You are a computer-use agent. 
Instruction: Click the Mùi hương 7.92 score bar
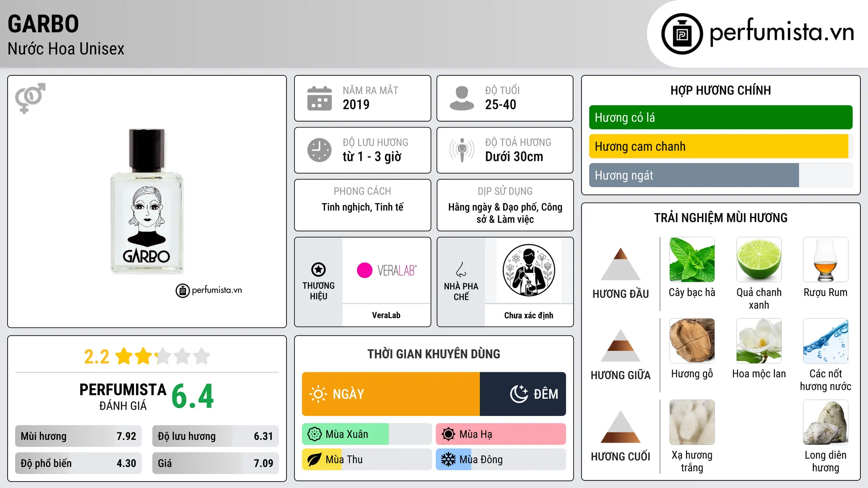(x=78, y=436)
